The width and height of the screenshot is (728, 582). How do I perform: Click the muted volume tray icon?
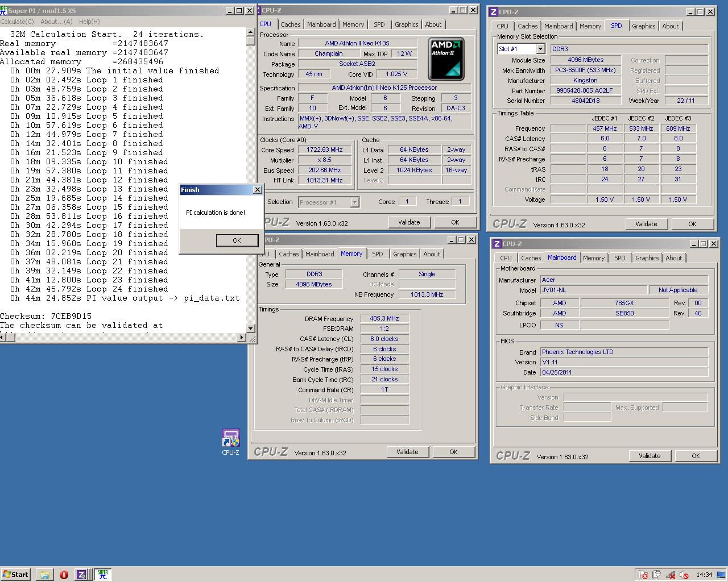click(684, 575)
